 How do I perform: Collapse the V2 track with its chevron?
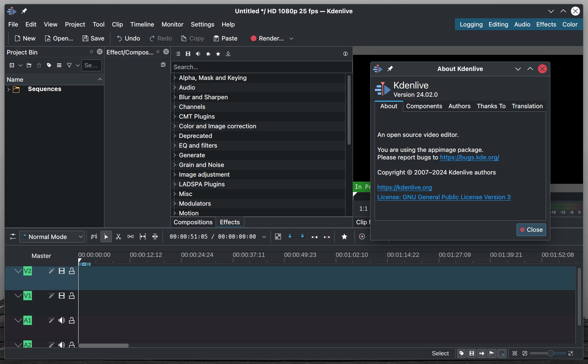(x=18, y=271)
